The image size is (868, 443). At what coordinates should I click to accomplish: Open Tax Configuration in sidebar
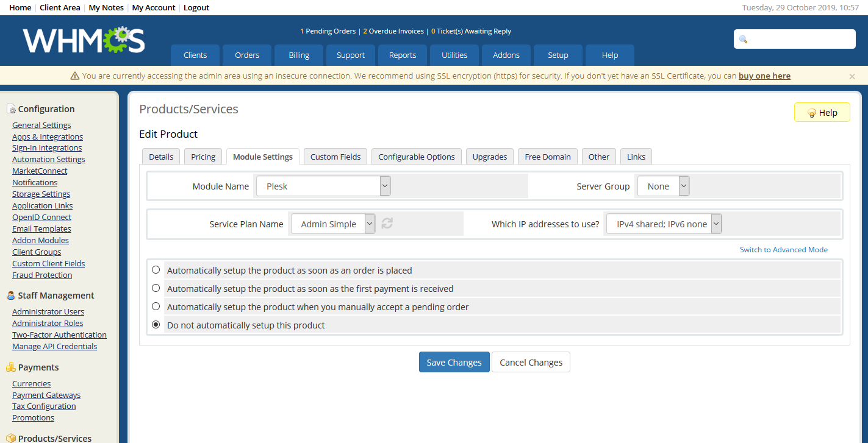coord(44,406)
